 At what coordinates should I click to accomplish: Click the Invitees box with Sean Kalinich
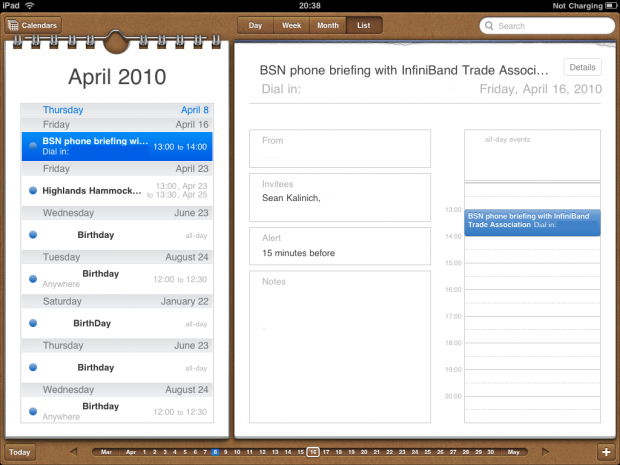[340, 197]
